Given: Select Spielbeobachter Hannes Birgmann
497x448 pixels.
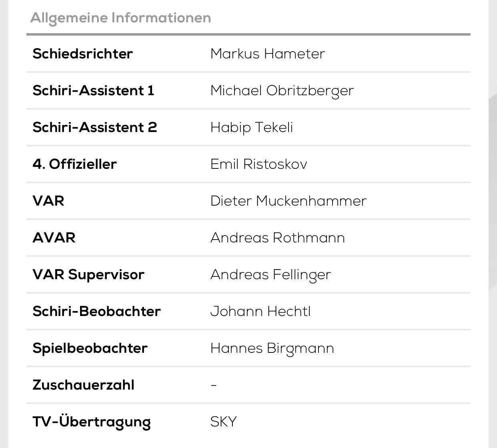Looking at the screenshot, I should point(272,348).
